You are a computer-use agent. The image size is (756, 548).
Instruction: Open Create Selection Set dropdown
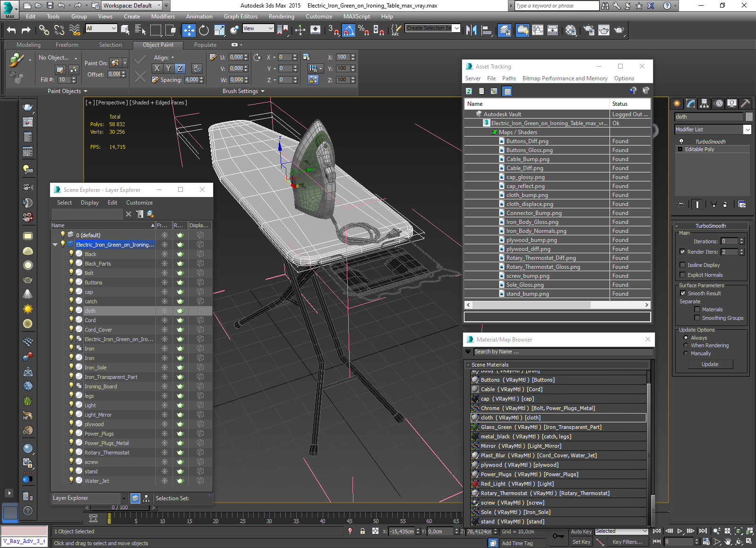tap(433, 28)
